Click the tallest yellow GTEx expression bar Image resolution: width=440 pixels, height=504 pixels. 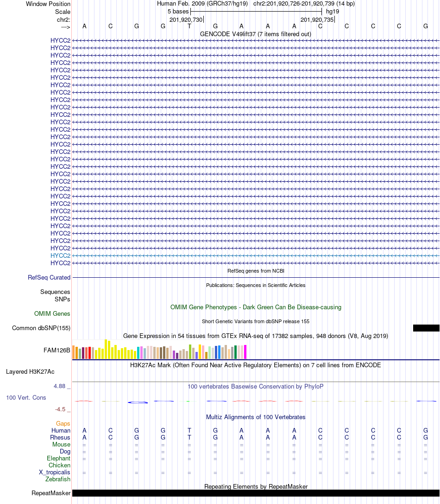point(106,349)
